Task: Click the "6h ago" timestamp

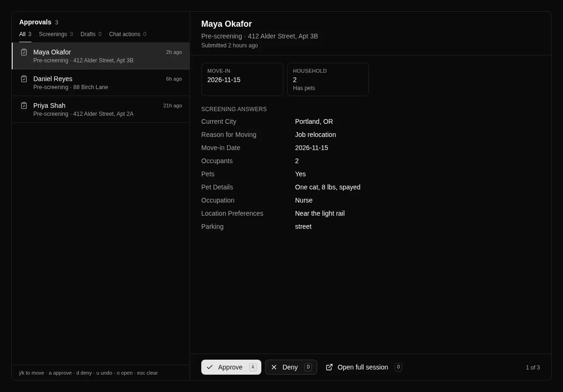Action: tap(174, 79)
